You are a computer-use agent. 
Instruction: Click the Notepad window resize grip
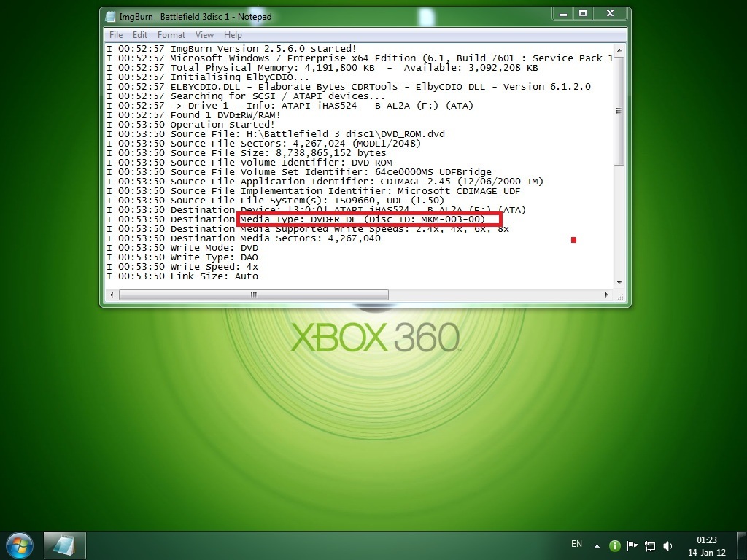coord(620,297)
